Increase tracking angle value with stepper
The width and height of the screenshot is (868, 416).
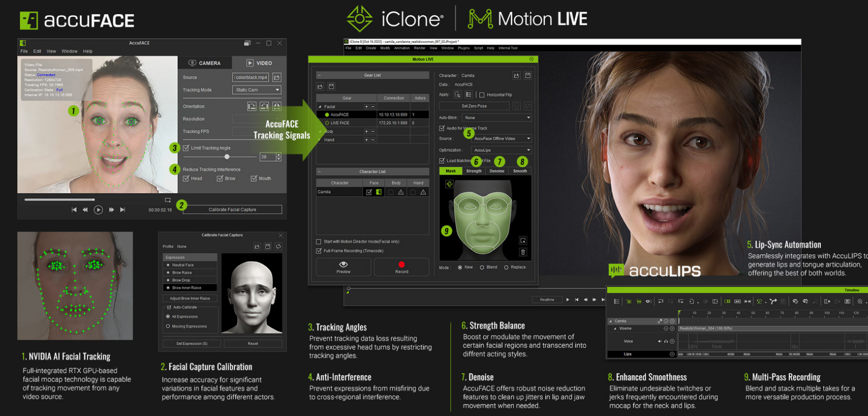(279, 155)
